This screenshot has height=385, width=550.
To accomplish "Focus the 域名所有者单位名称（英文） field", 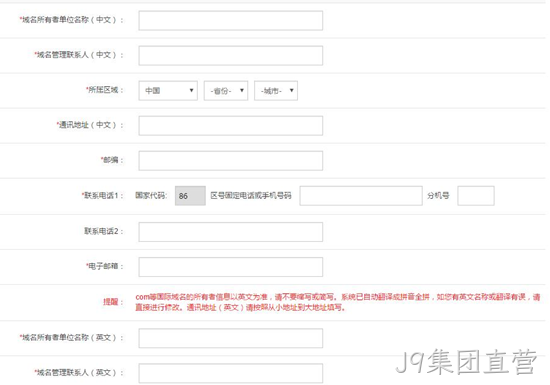I will [x=230, y=338].
